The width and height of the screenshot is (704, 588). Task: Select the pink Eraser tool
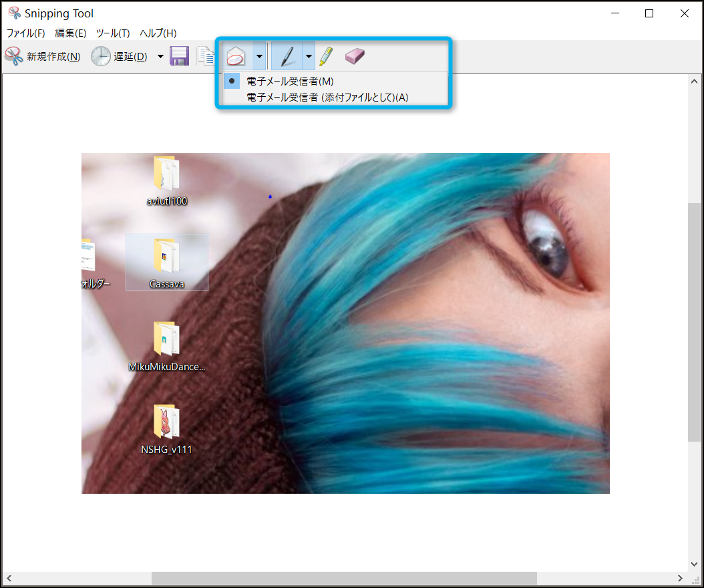pos(355,57)
